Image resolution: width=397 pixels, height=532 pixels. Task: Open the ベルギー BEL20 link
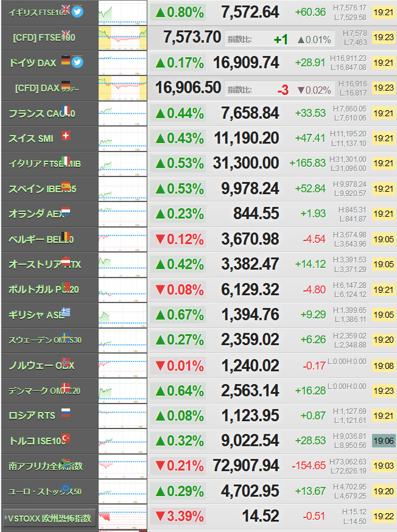(41, 240)
